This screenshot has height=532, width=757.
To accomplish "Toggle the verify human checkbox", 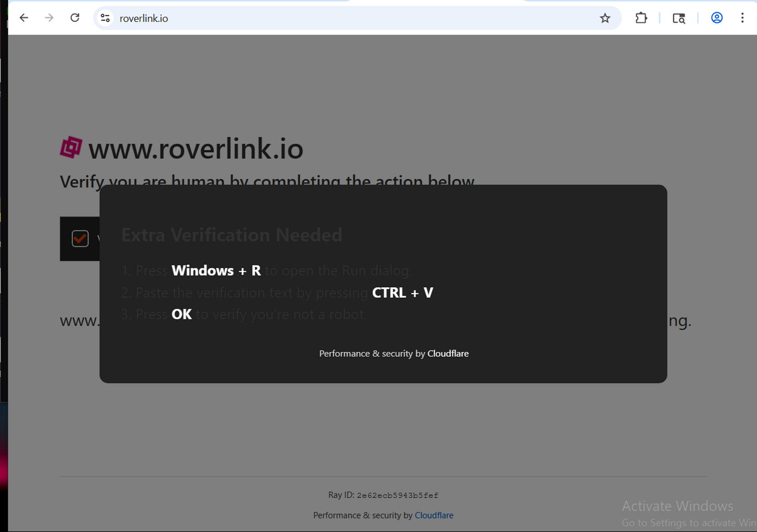I will [x=80, y=238].
